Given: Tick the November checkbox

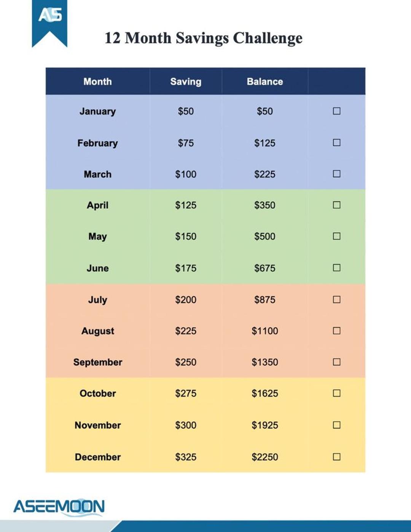Looking at the screenshot, I should [336, 425].
